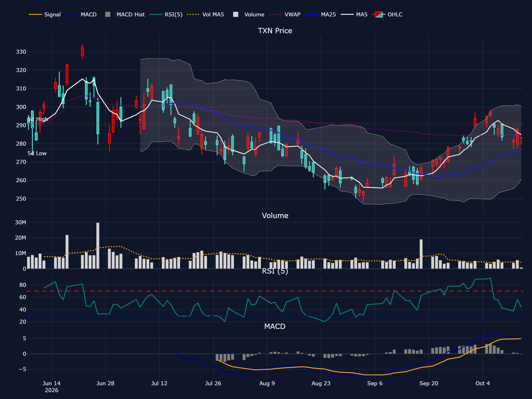Screen dimensions: 532x399
Task: Click the Jul 26 date tick label
Action: (213, 383)
